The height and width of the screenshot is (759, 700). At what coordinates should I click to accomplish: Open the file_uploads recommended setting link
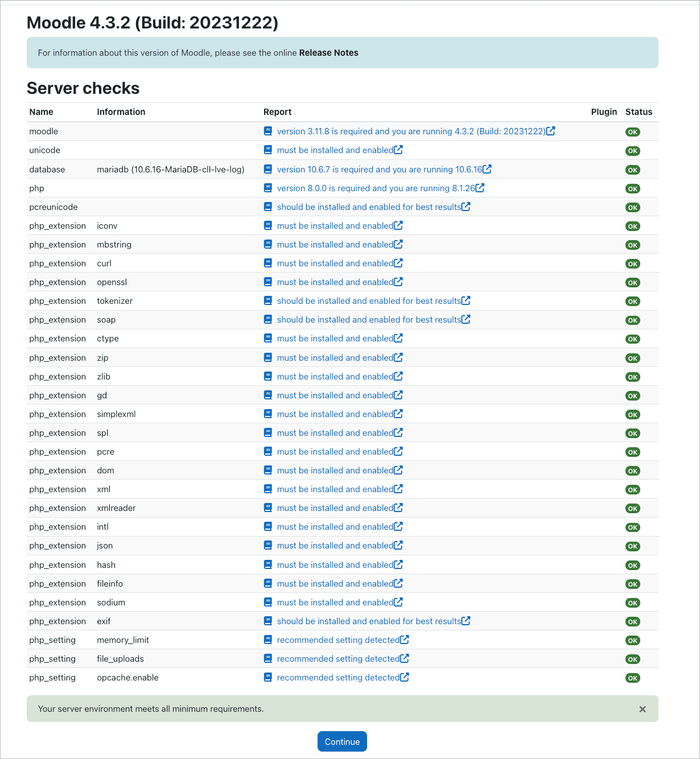click(338, 659)
